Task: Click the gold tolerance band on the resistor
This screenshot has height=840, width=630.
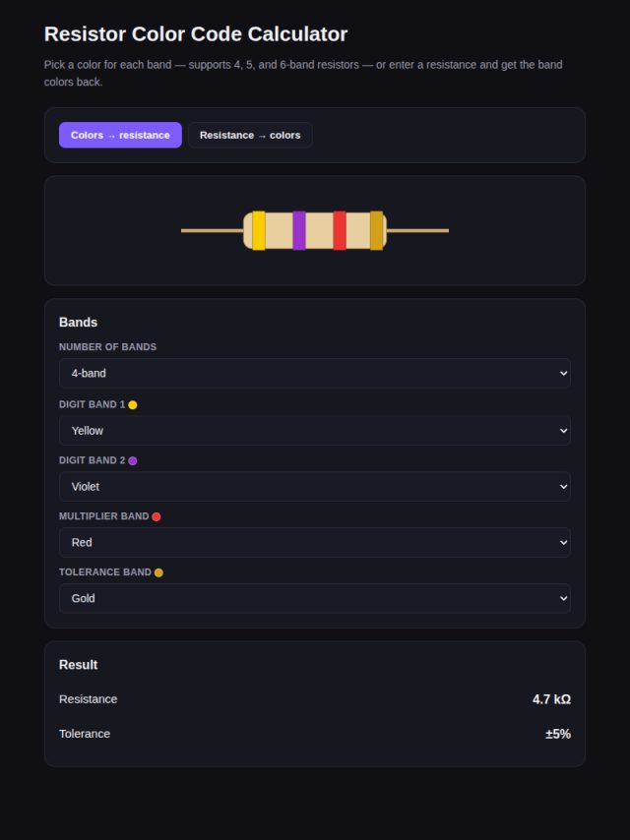Action: click(376, 230)
